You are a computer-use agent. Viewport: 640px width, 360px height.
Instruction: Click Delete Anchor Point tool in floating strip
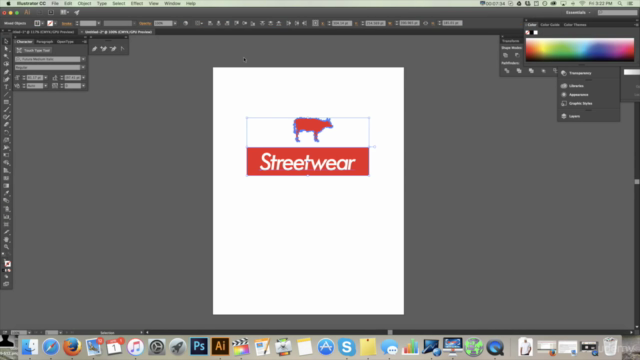tap(113, 49)
